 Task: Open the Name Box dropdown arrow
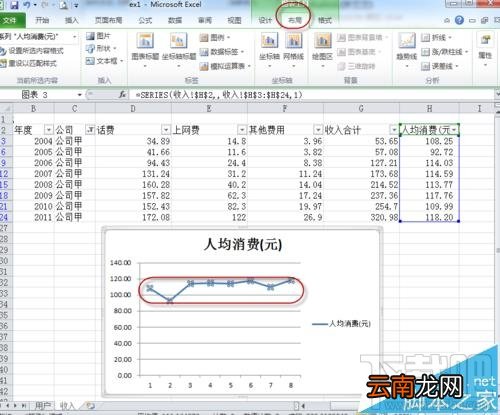click(79, 95)
